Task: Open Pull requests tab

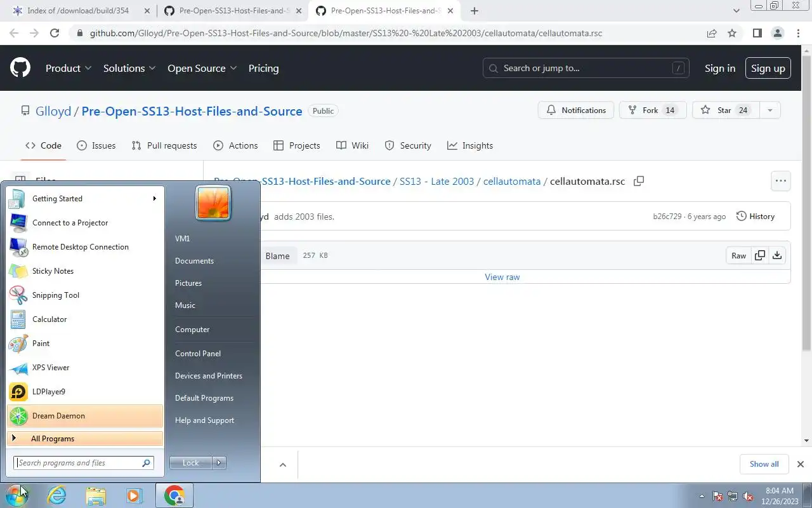Action: click(164, 145)
